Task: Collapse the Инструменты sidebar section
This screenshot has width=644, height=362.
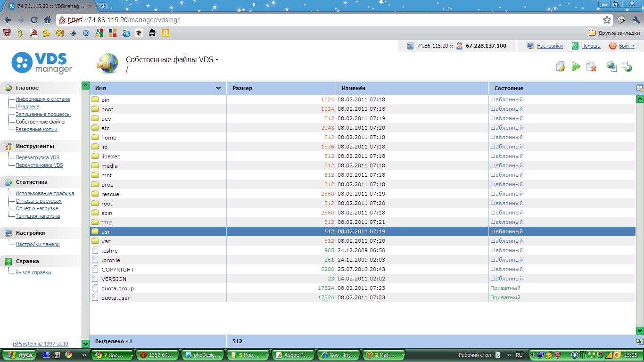Action: pos(34,146)
